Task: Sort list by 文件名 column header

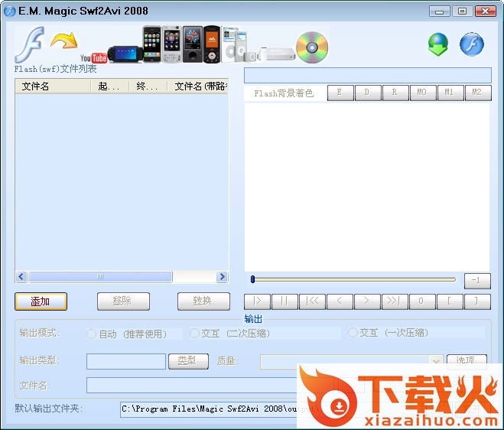Action: (x=53, y=86)
